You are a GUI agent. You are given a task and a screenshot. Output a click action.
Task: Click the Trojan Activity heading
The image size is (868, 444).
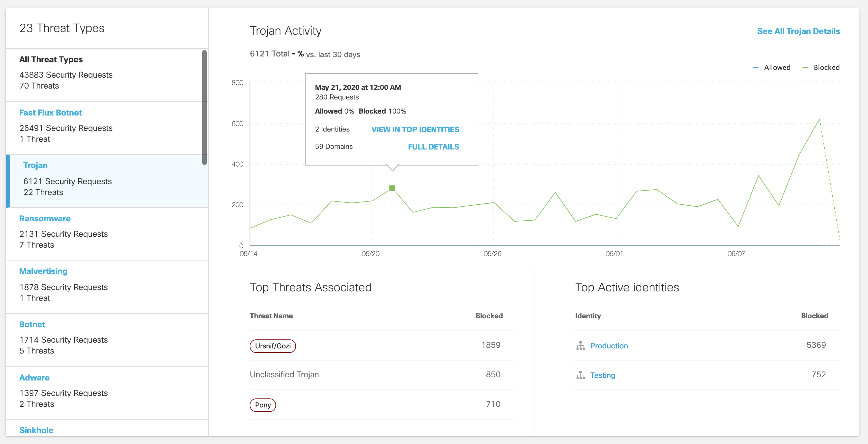click(285, 31)
